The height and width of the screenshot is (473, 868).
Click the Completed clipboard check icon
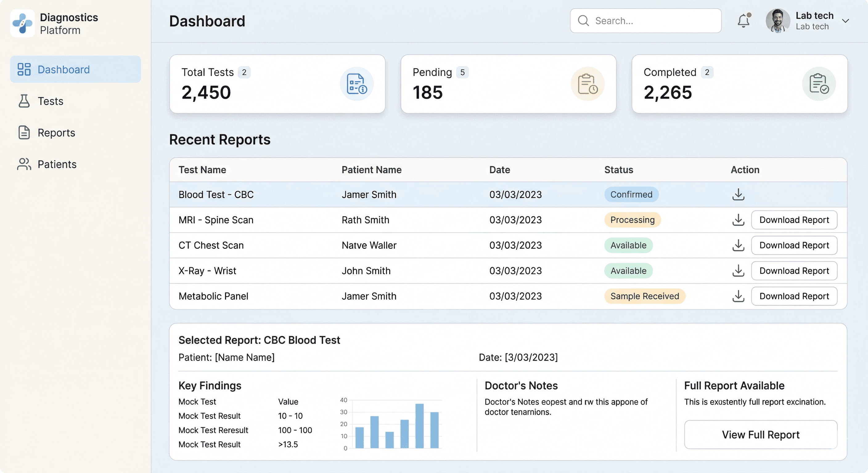[818, 84]
